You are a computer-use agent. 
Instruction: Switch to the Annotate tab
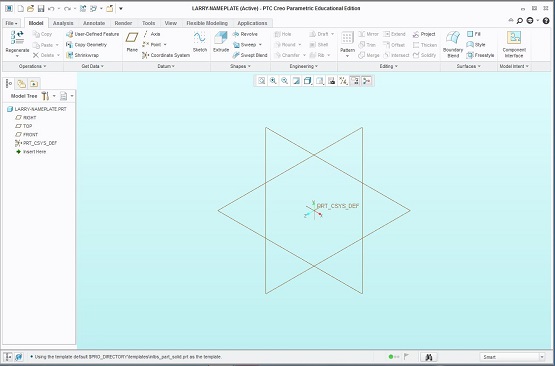pyautogui.click(x=94, y=23)
